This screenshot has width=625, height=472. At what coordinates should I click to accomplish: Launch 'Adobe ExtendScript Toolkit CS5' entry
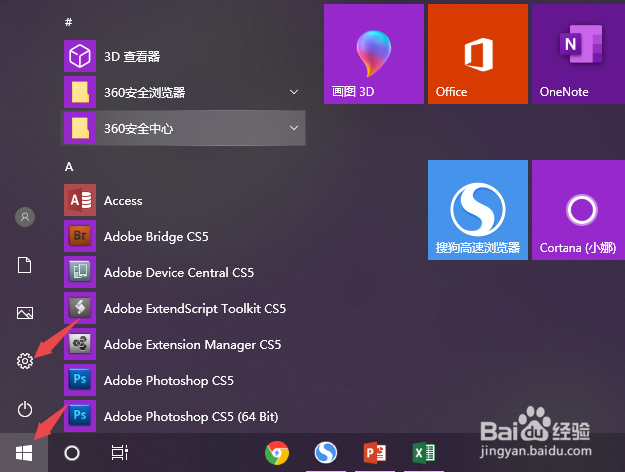click(x=195, y=309)
